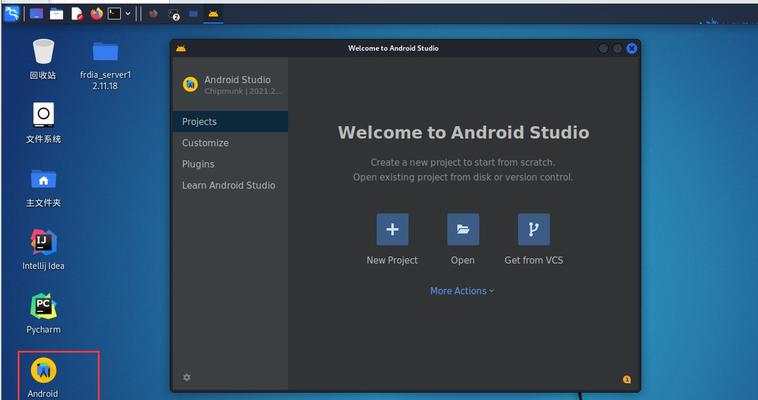Expand the More Actions dropdown
The width and height of the screenshot is (758, 400).
coord(462,291)
